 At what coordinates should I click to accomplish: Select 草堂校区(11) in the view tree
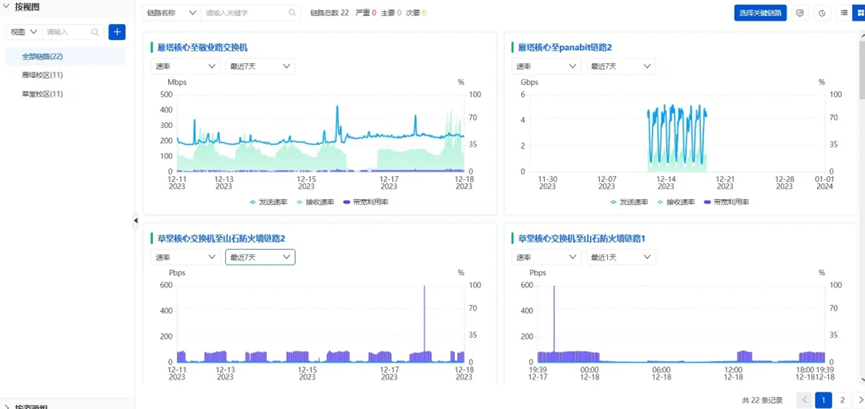point(42,94)
